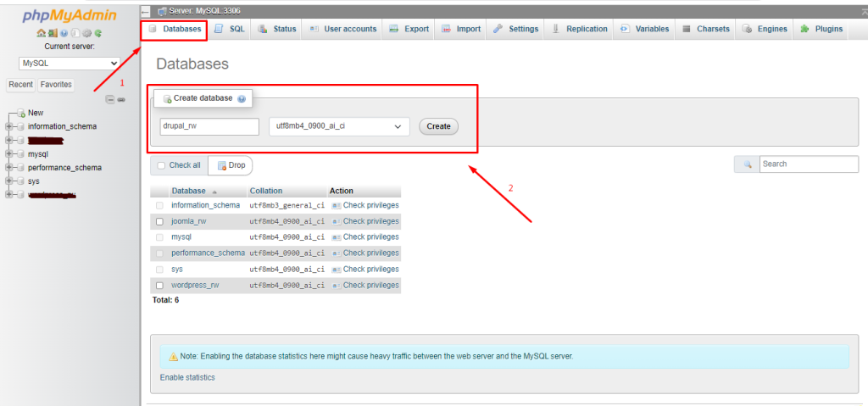Click database icon of sys tree node
Screen dimensions: 868x406
click(x=20, y=181)
